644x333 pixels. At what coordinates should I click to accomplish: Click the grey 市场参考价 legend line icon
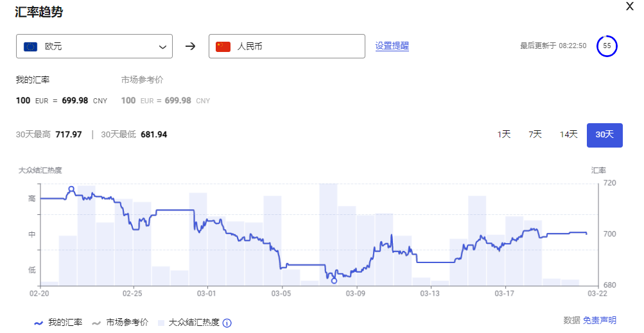click(x=97, y=323)
